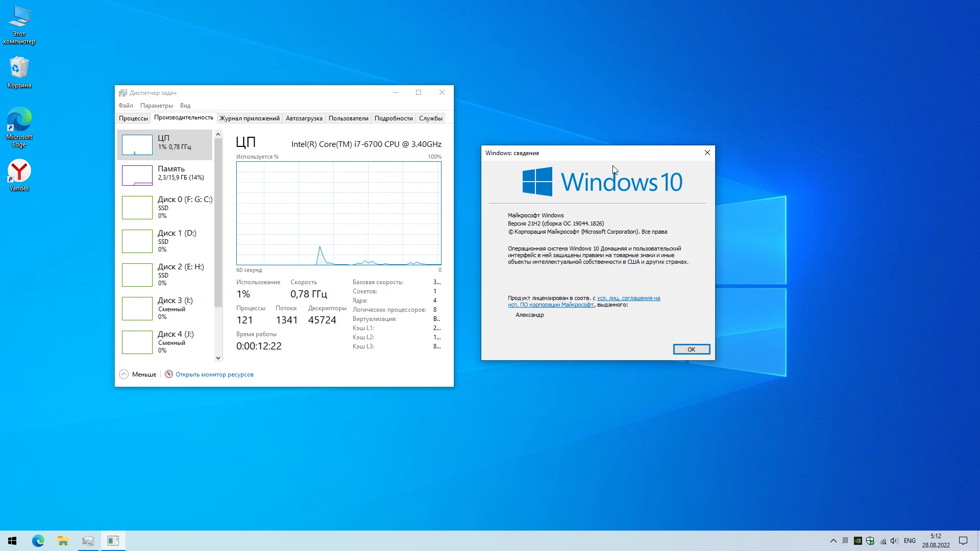Open the notification center icon
980x551 pixels.
pyautogui.click(x=963, y=541)
